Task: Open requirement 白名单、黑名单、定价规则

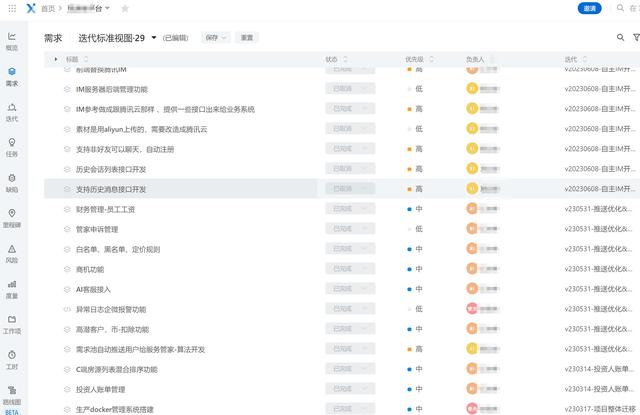Action: pos(118,249)
